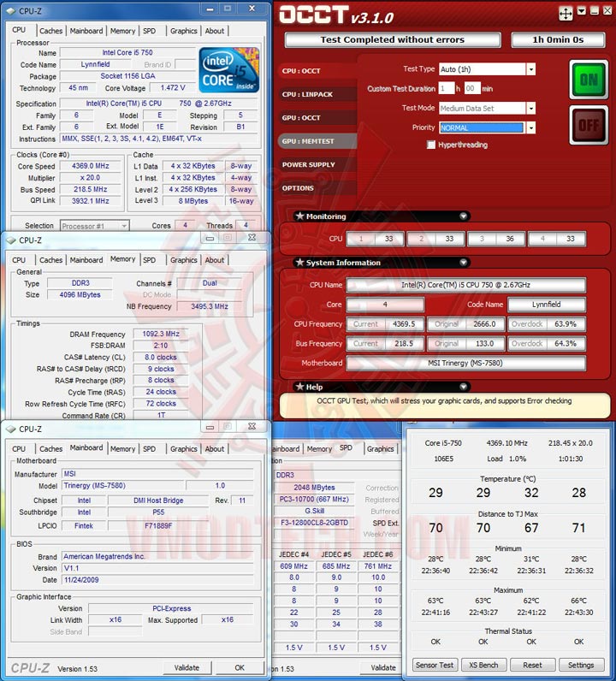Viewport: 616px width, 681px height.
Task: Open the POWER SUPPLY tab in OCCT
Action: coord(317,164)
